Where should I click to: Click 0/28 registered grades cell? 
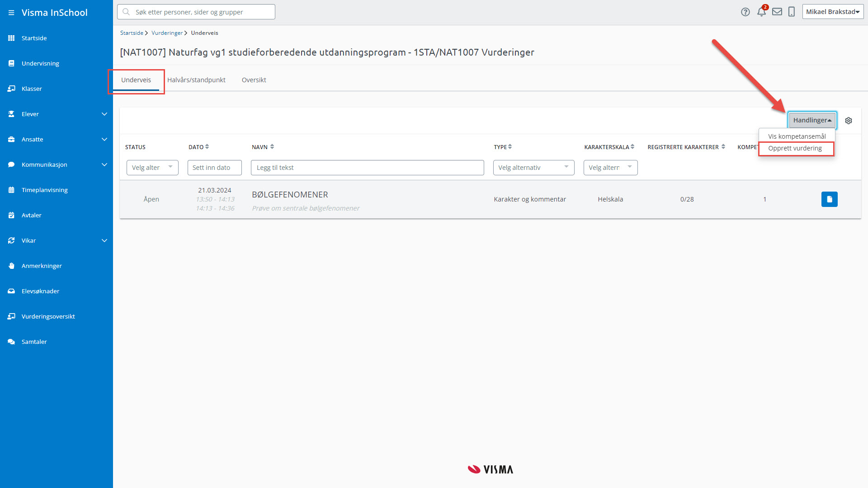tap(687, 199)
